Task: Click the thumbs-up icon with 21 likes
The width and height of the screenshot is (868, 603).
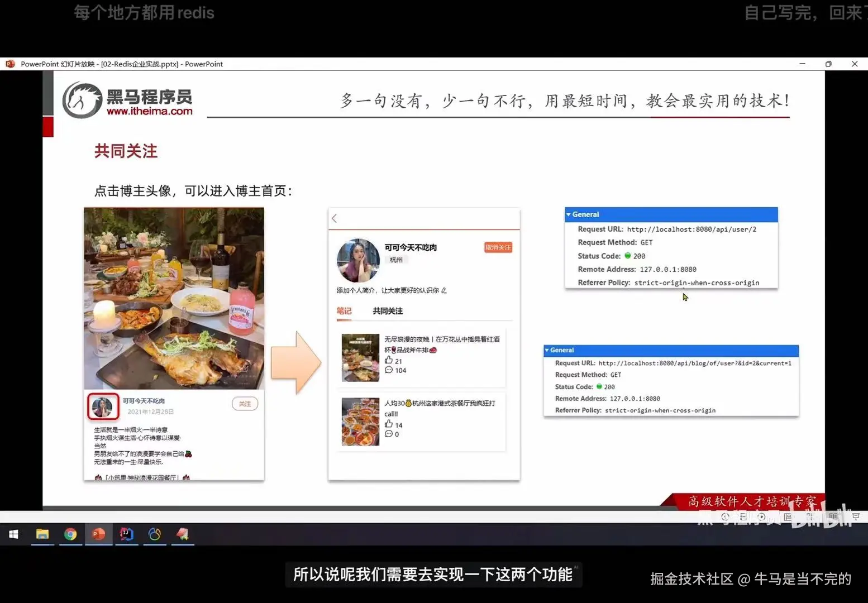Action: (389, 360)
